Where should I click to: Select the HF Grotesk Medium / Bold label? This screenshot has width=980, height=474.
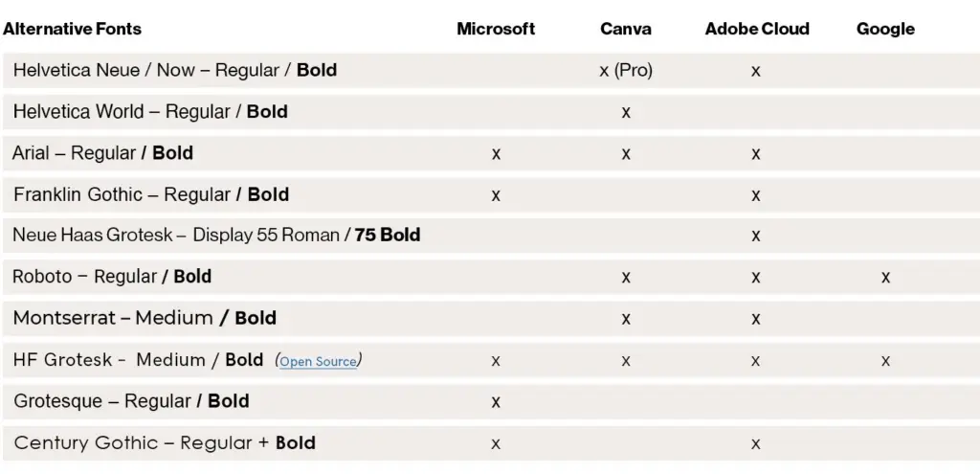point(138,360)
